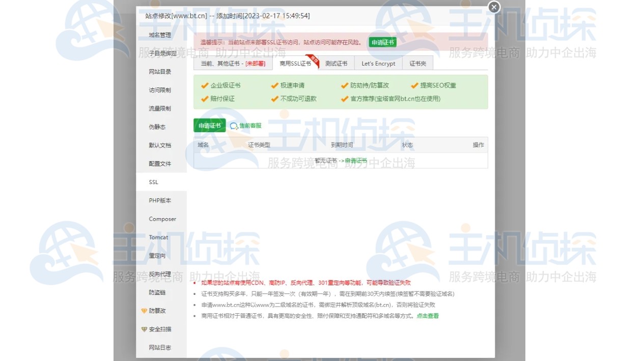644x361 pixels.
Task: Click the green 申请证书 button
Action: click(209, 125)
